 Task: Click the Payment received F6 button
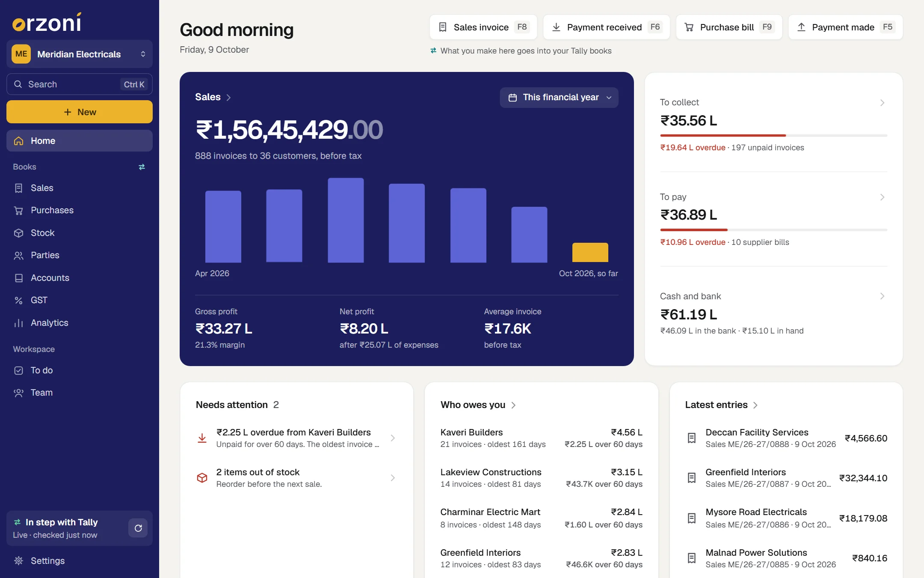click(x=607, y=27)
